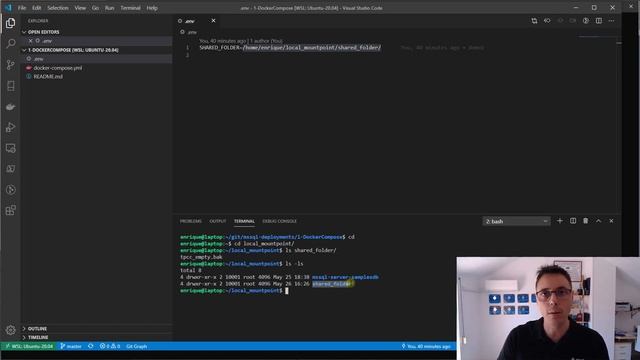Kill the terminal with trash icon
Image resolution: width=640 pixels, height=360 pixels.
click(585, 221)
